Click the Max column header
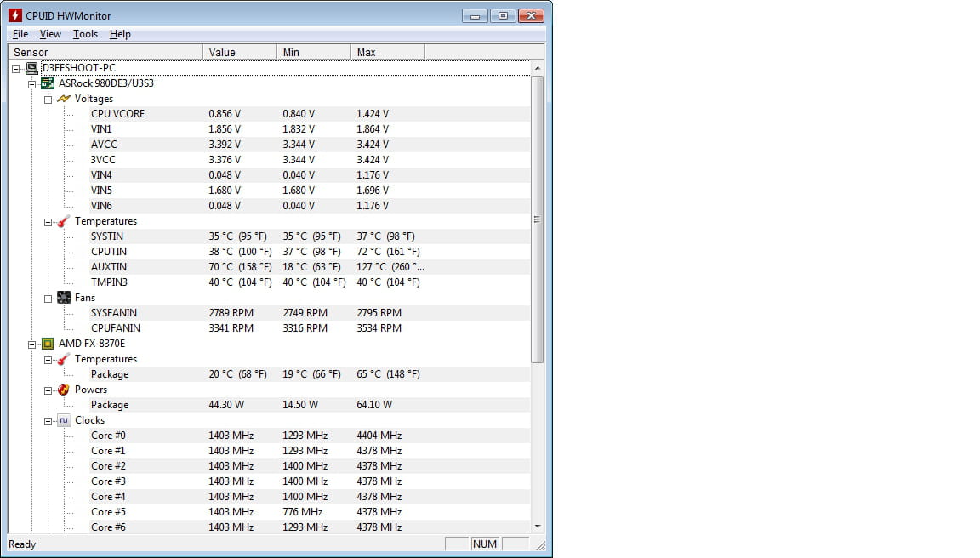The width and height of the screenshot is (980, 558). tap(388, 53)
